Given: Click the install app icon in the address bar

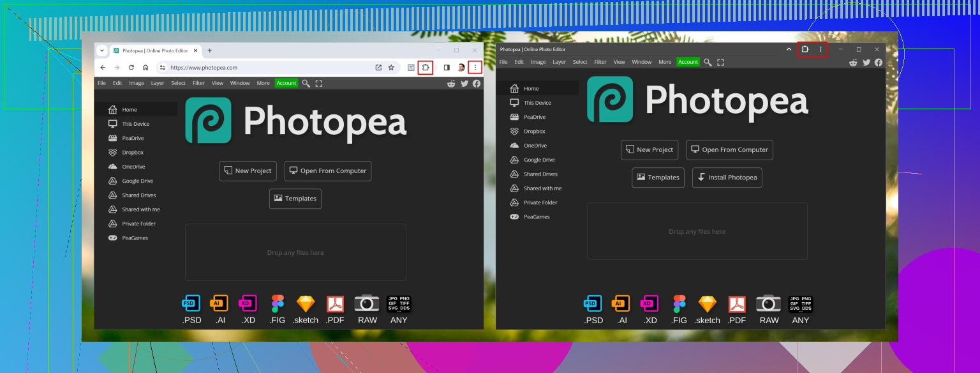Looking at the screenshot, I should pos(378,67).
